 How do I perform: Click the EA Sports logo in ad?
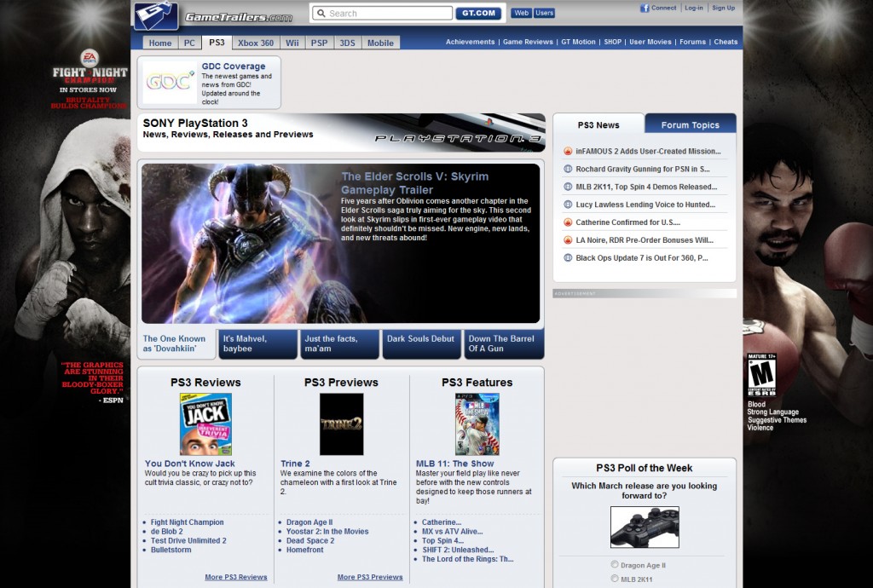click(90, 58)
